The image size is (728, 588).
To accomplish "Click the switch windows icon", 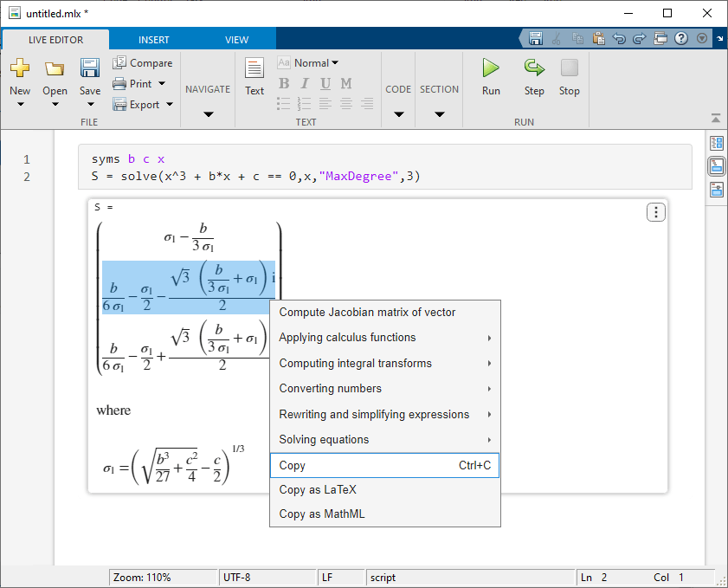I will pyautogui.click(x=660, y=38).
